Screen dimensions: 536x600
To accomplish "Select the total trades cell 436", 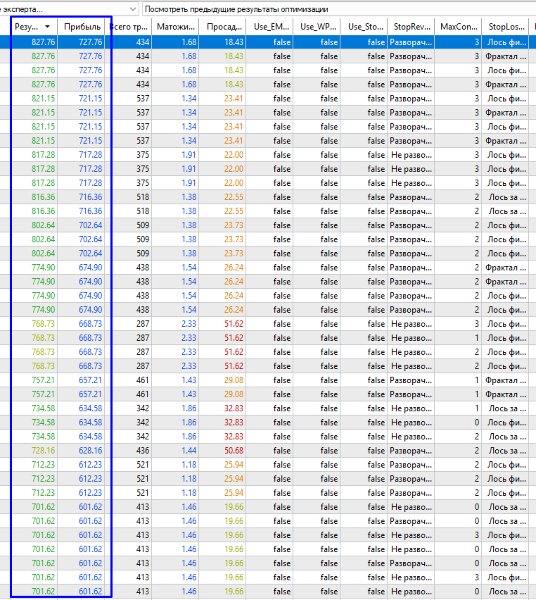I will [142, 450].
